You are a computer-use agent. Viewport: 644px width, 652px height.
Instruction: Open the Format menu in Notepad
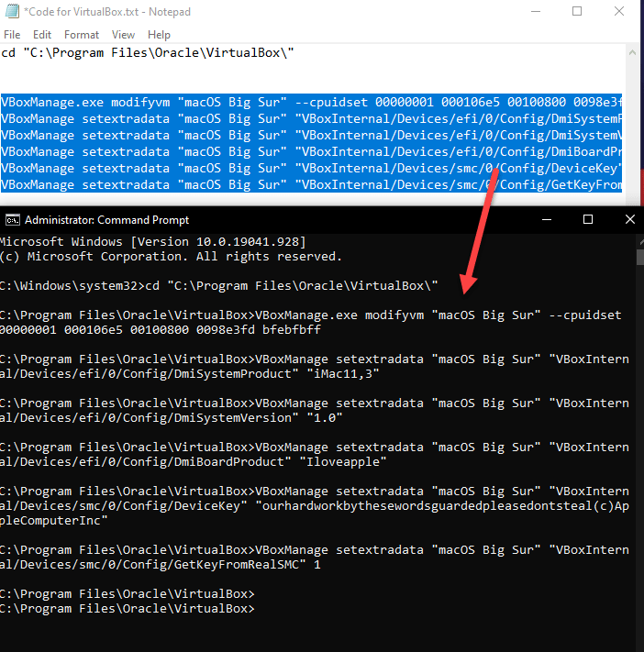pos(82,35)
